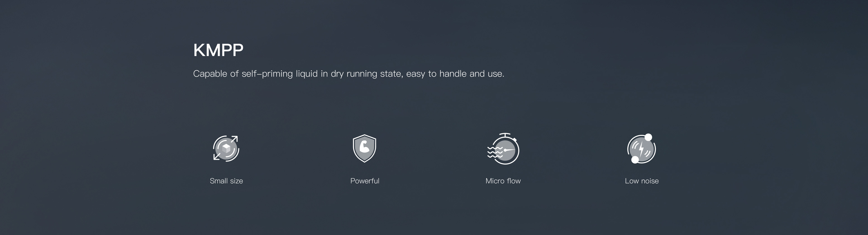Click the KMPP heading

click(x=218, y=50)
